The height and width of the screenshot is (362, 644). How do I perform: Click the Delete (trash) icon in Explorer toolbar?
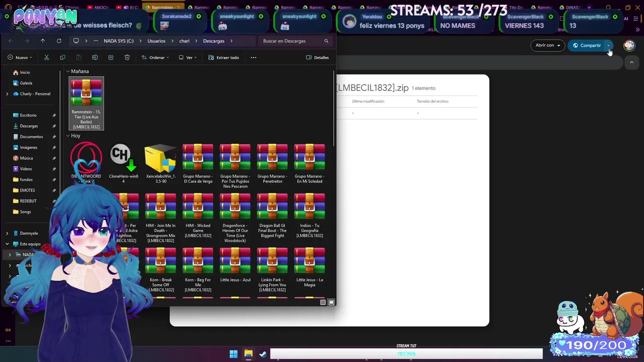(x=127, y=57)
